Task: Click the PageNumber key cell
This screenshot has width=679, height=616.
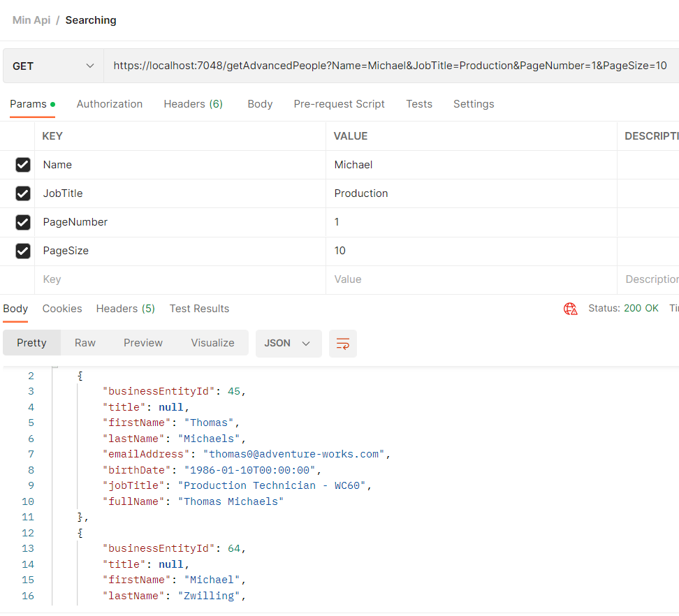Action: [x=180, y=222]
